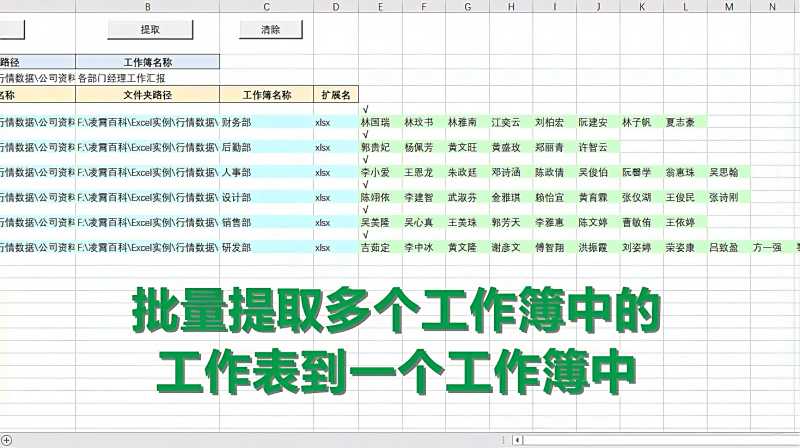The height and width of the screenshot is (448, 800).
Task: Toggle checkmark above 吉茹定
Action: tap(366, 235)
